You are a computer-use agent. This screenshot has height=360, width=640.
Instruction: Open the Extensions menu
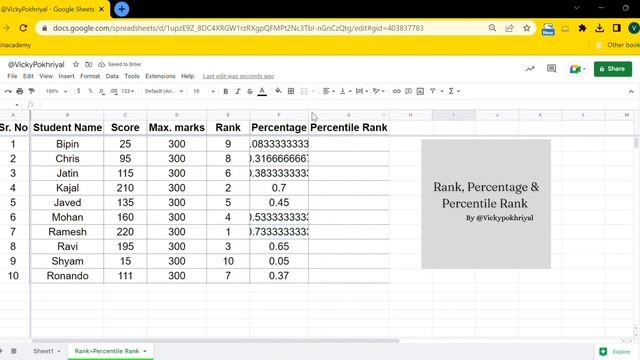[x=160, y=76]
